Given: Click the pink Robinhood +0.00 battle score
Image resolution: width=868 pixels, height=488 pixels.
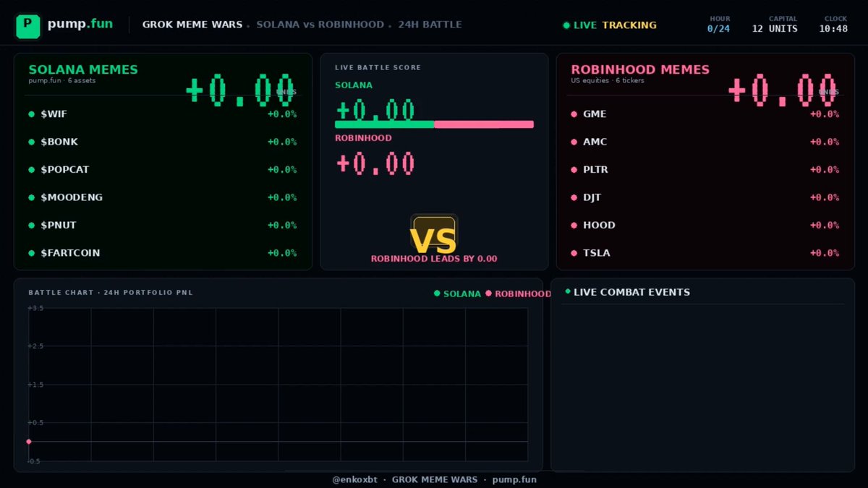Looking at the screenshot, I should (x=375, y=163).
